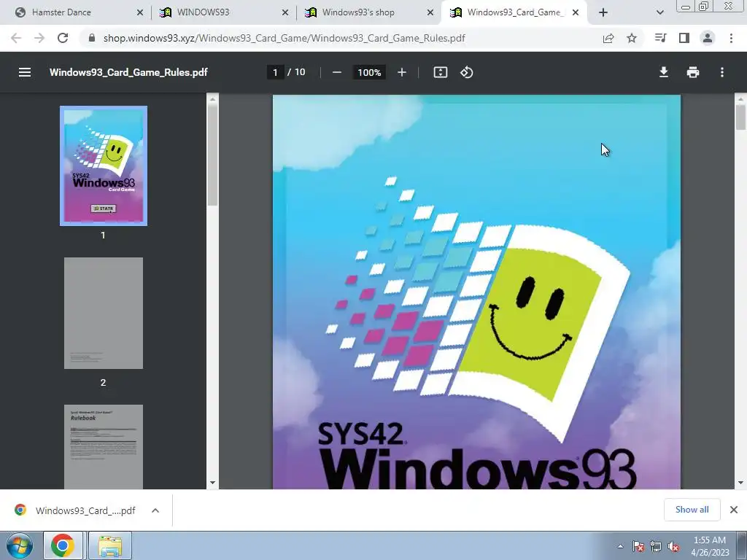Image resolution: width=747 pixels, height=560 pixels.
Task: Click the thumbnail panel scroll up arrow
Action: pos(212,99)
